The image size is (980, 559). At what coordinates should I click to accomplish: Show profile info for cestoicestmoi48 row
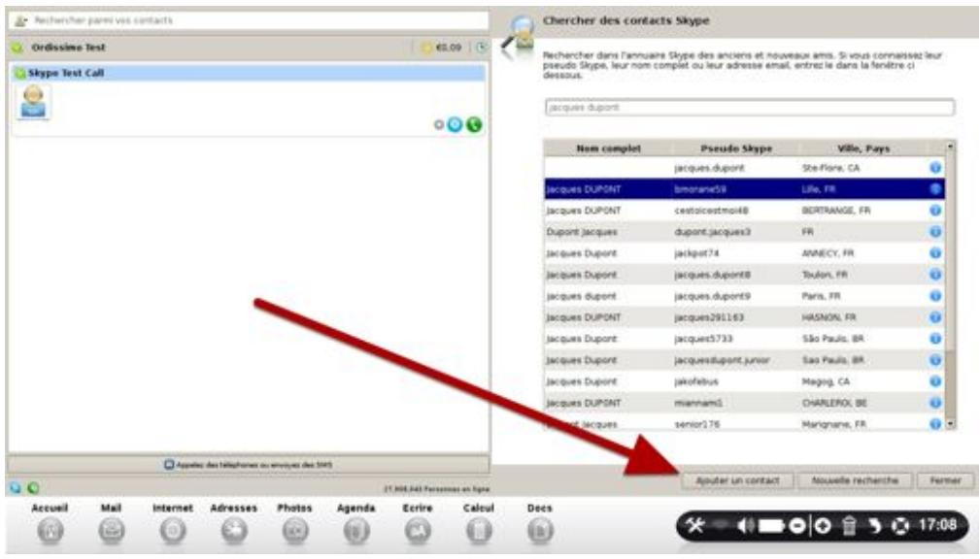(935, 211)
